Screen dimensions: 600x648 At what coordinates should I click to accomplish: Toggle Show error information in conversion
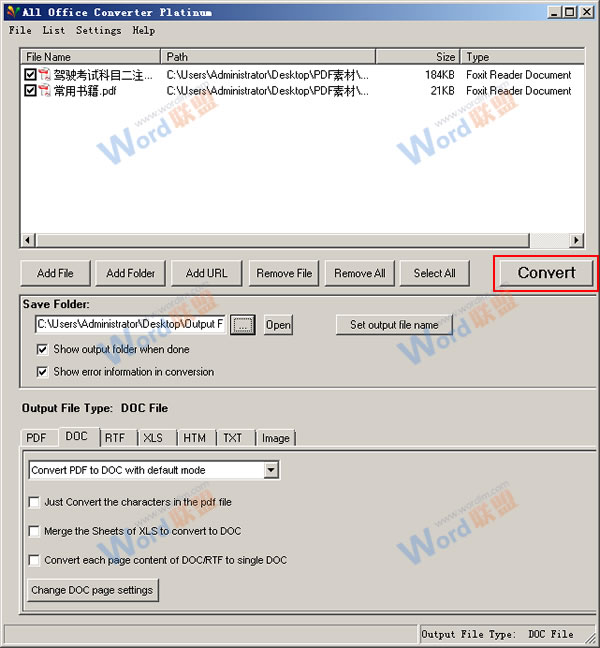(x=42, y=372)
